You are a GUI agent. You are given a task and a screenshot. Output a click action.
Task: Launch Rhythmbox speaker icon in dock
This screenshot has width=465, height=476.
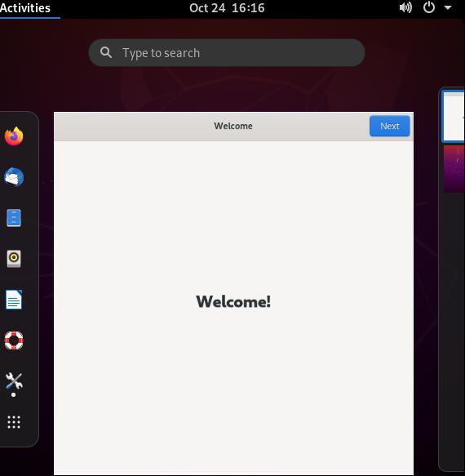point(14,259)
